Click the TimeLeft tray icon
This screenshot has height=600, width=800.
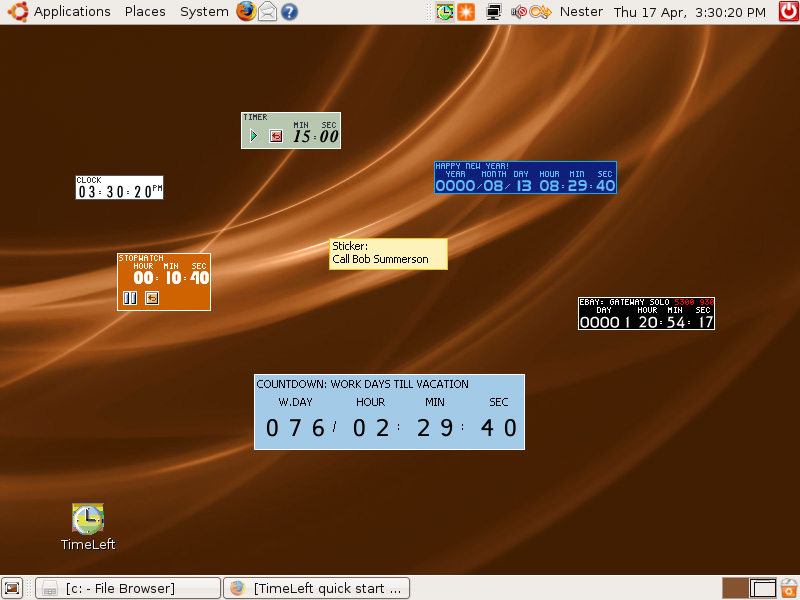[x=445, y=12]
